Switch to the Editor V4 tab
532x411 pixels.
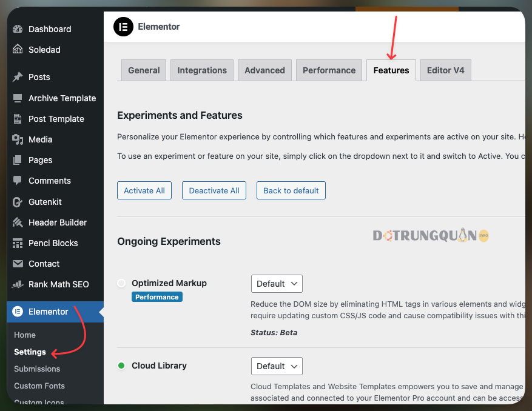(x=446, y=70)
